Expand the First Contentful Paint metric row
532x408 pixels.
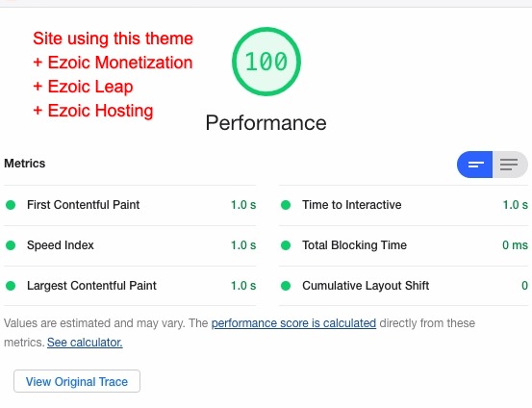click(x=130, y=205)
